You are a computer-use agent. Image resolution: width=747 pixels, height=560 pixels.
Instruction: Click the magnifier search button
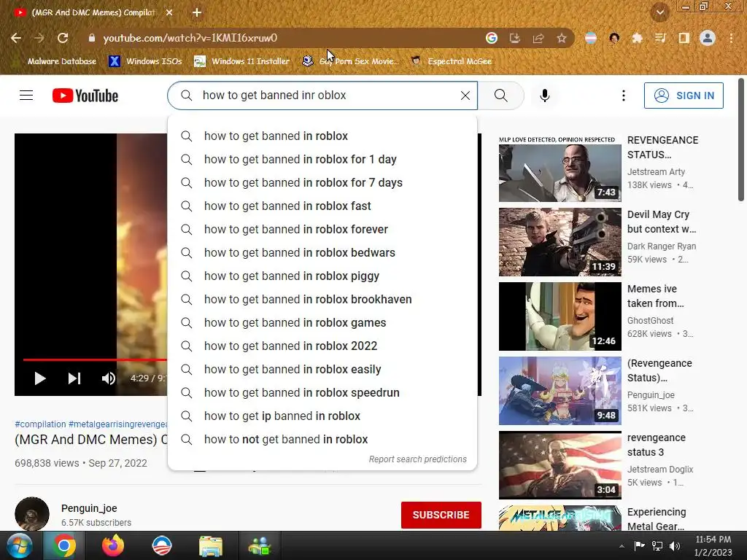[x=500, y=96]
